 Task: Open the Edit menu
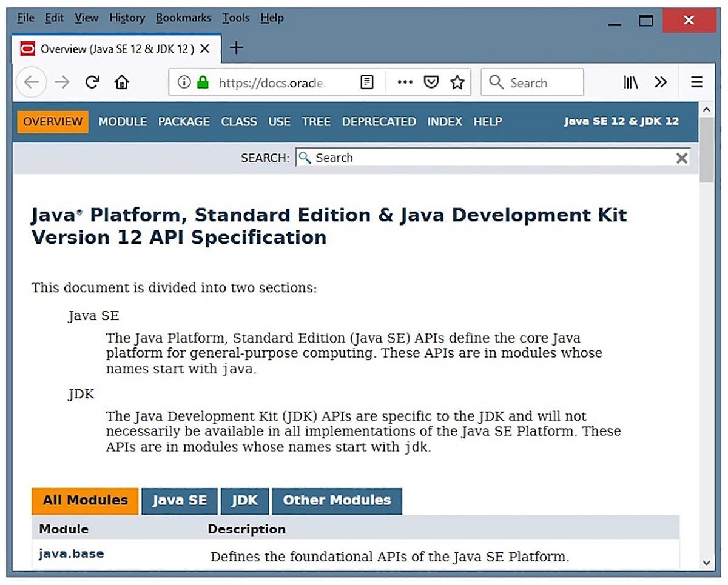55,18
